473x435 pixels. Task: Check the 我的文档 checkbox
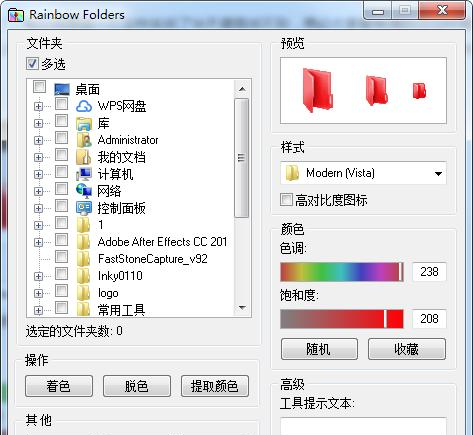click(61, 154)
